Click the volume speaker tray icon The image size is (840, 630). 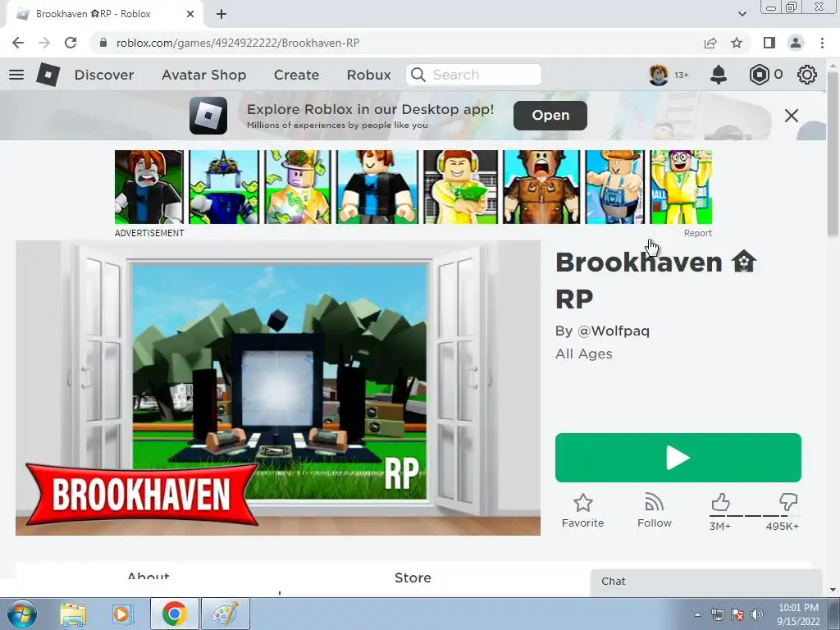click(757, 614)
